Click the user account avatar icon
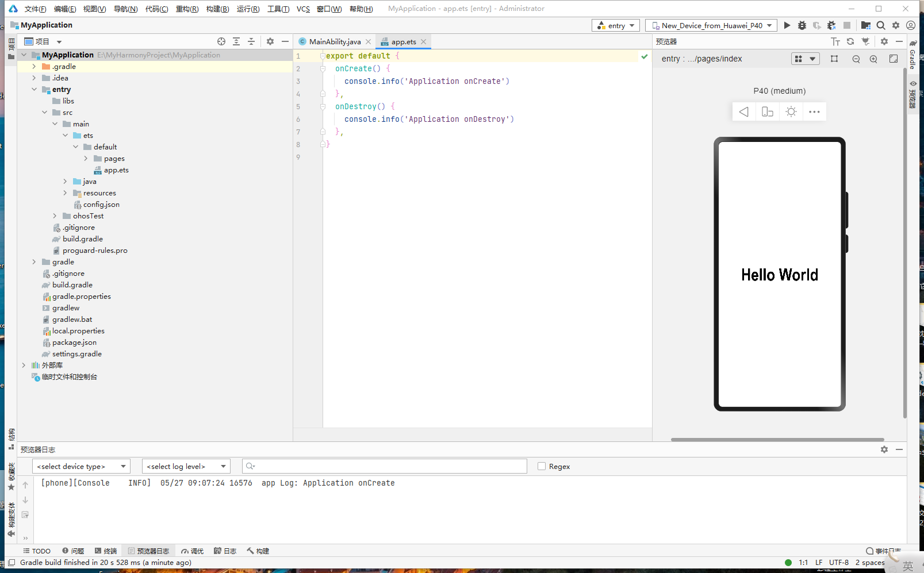This screenshot has width=924, height=573. click(911, 25)
